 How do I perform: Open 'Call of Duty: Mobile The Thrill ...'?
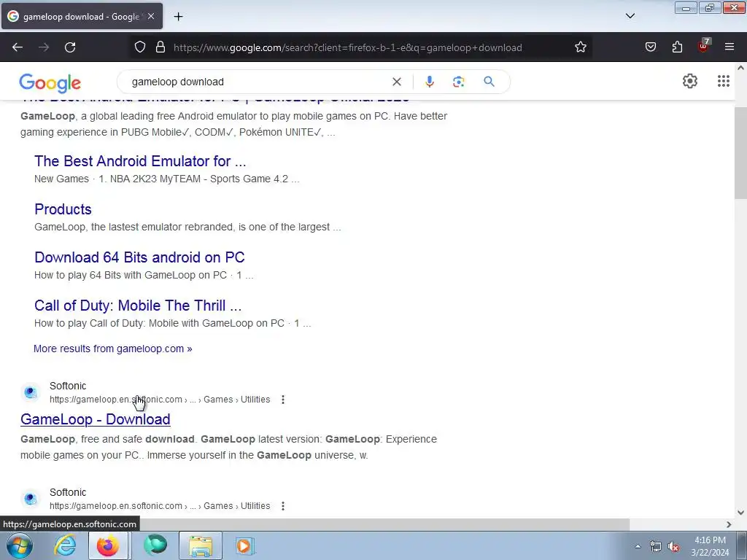coord(138,306)
